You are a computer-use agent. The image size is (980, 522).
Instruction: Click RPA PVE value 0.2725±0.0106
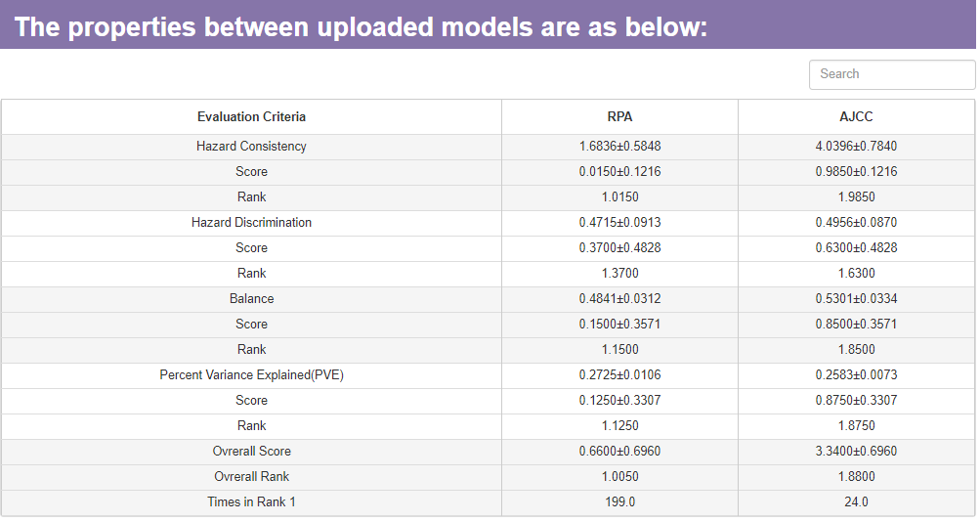(619, 375)
